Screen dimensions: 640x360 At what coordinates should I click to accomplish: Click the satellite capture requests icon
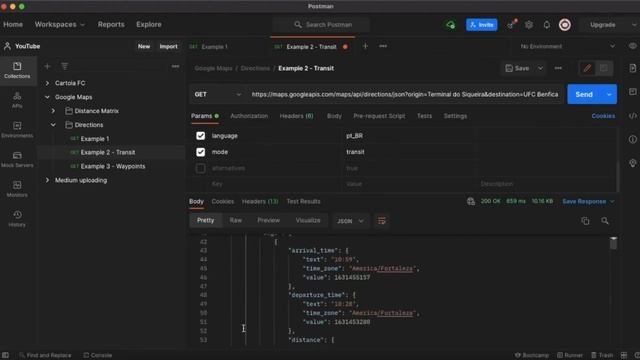(x=511, y=24)
